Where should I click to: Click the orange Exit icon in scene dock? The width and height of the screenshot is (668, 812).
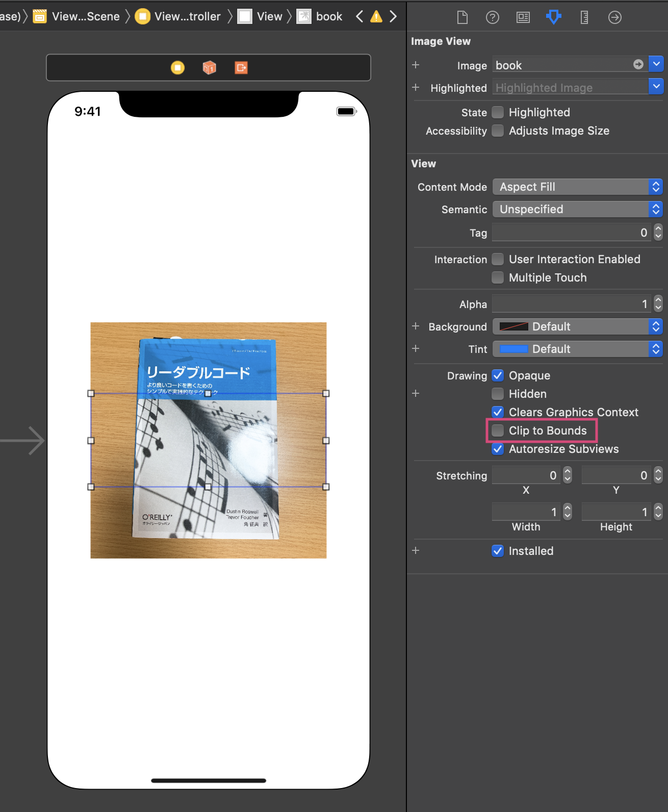pyautogui.click(x=241, y=67)
